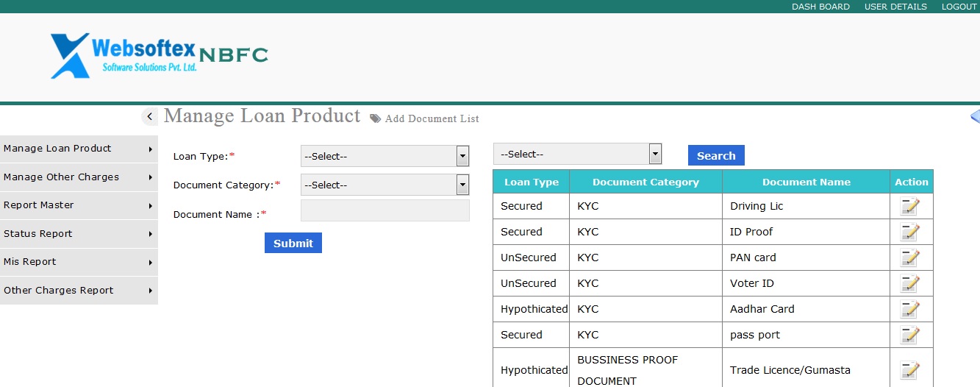Open the Other Charges Report menu
980x387 pixels.
coord(79,291)
